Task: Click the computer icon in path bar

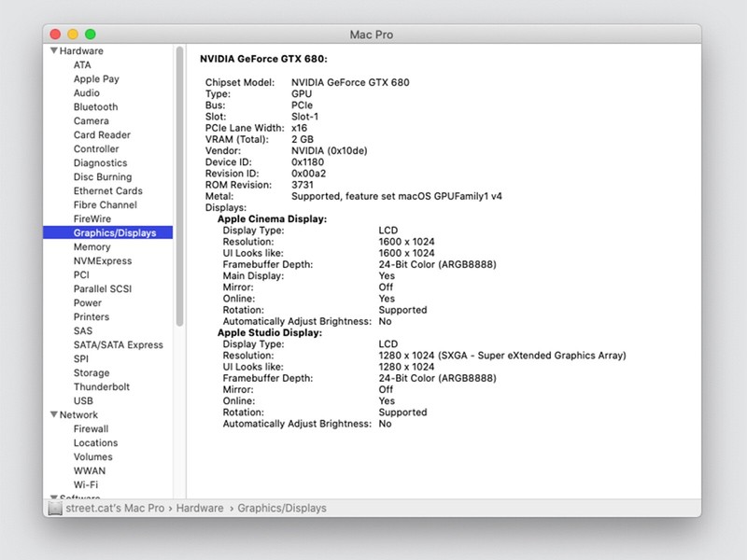Action: pos(55,509)
